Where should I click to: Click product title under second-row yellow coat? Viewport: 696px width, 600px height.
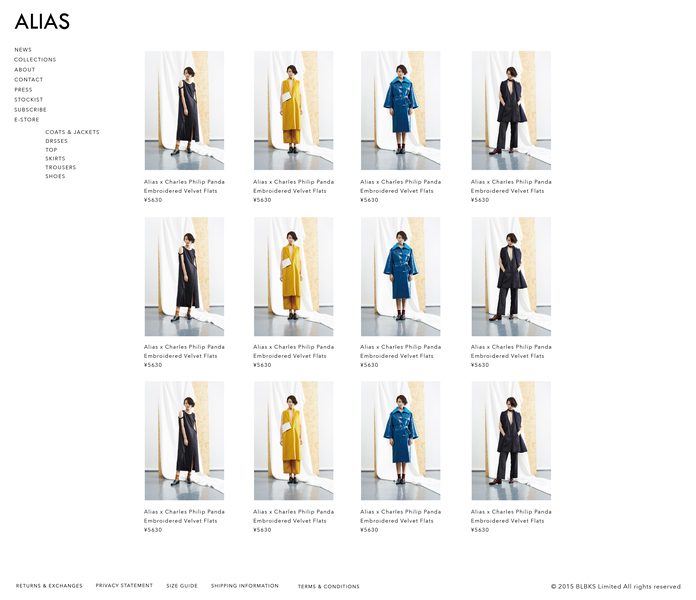click(x=293, y=351)
